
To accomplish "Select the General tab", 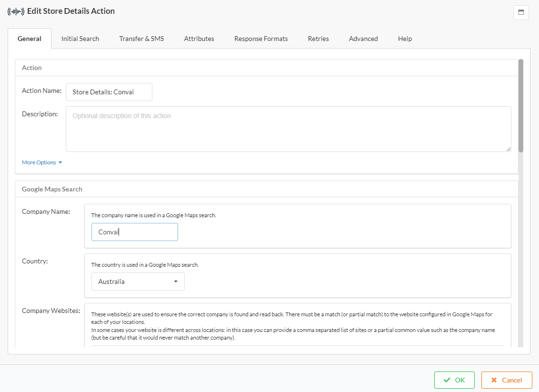I will pyautogui.click(x=30, y=39).
